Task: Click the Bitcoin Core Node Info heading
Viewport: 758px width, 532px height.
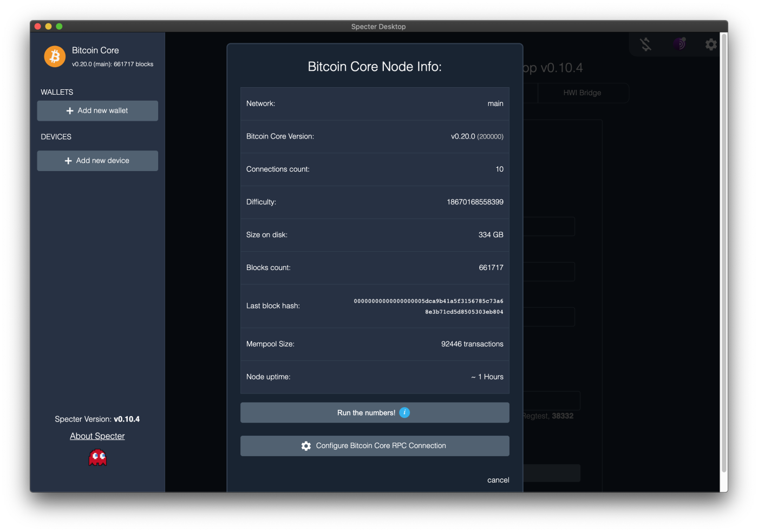Action: (x=375, y=67)
